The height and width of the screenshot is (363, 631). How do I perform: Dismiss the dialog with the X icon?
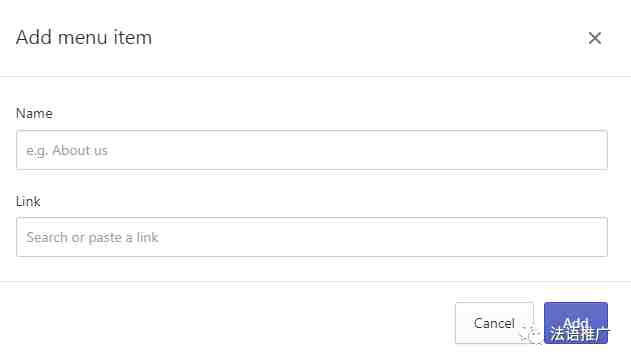pos(594,38)
